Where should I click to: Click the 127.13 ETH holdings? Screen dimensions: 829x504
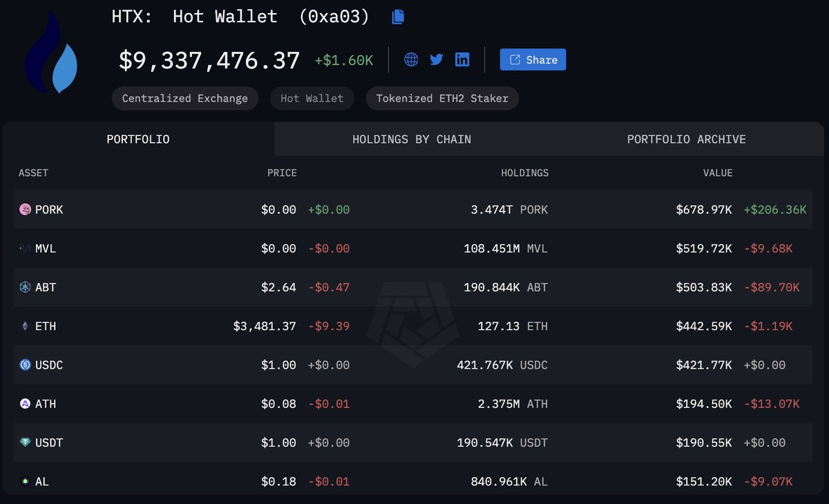(513, 326)
